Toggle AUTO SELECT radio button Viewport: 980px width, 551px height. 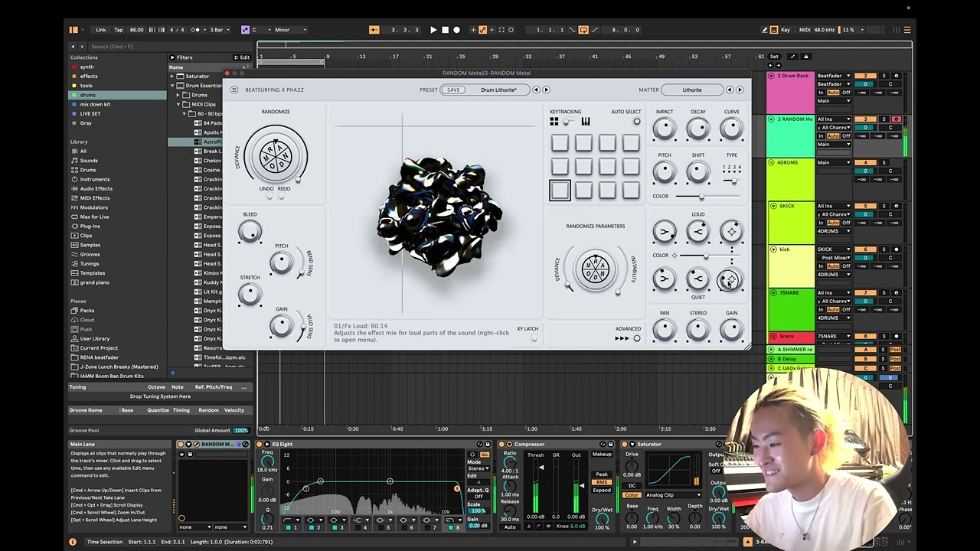[x=636, y=122]
